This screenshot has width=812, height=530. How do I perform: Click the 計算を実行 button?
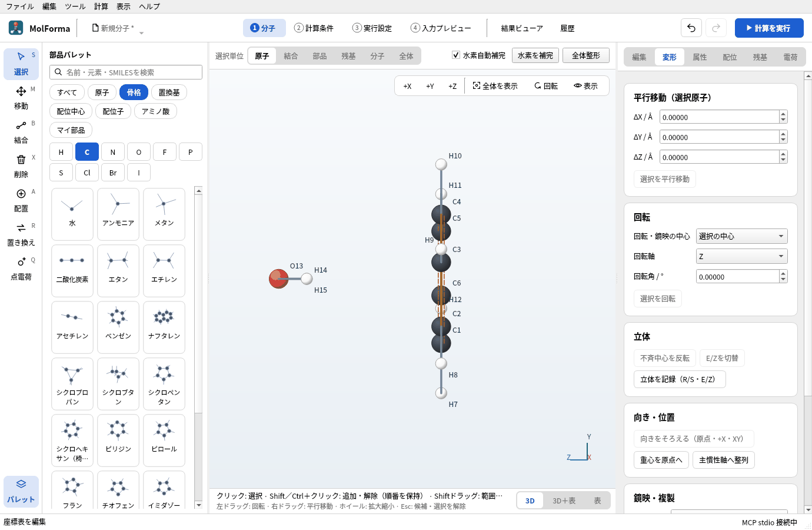pyautogui.click(x=769, y=28)
